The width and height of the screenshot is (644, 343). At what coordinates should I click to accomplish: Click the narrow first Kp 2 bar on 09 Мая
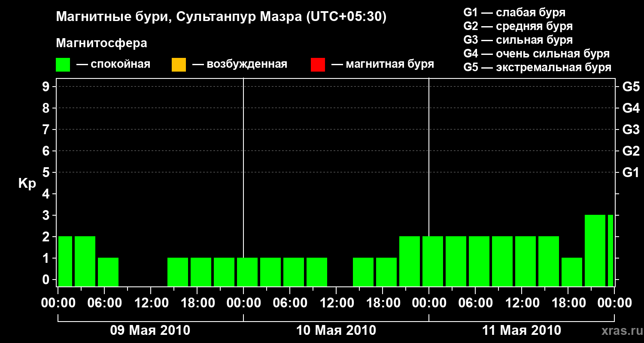pyautogui.click(x=65, y=262)
